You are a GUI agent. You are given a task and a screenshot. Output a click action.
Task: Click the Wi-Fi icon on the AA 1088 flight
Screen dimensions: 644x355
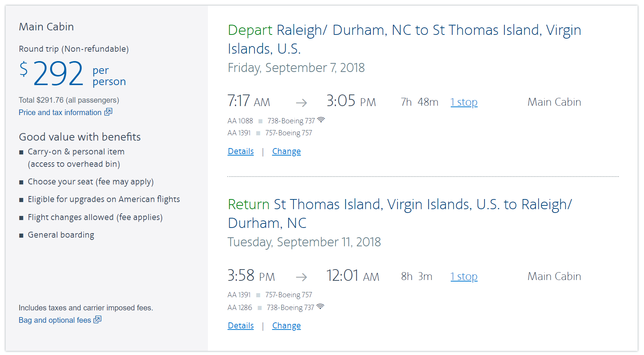click(x=321, y=120)
